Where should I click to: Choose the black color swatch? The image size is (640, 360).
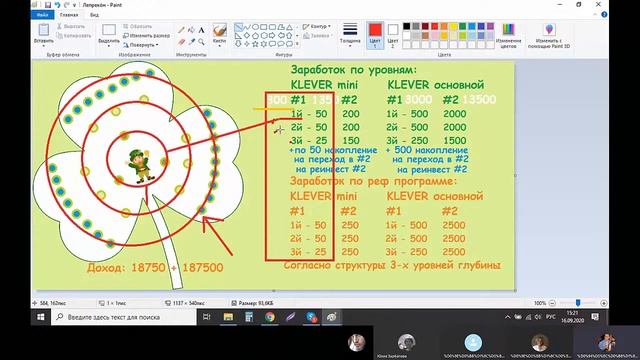[x=407, y=26]
